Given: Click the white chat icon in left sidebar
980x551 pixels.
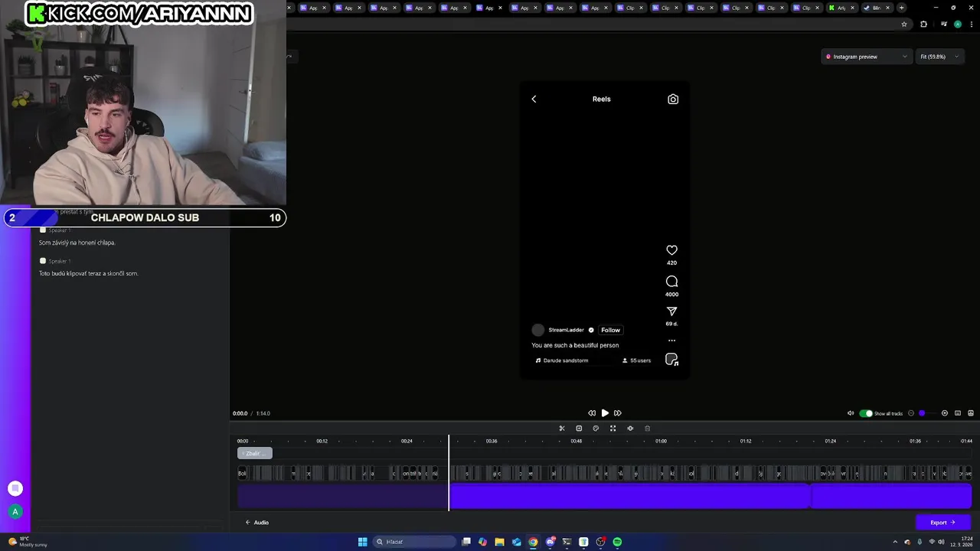Looking at the screenshot, I should coord(15,488).
